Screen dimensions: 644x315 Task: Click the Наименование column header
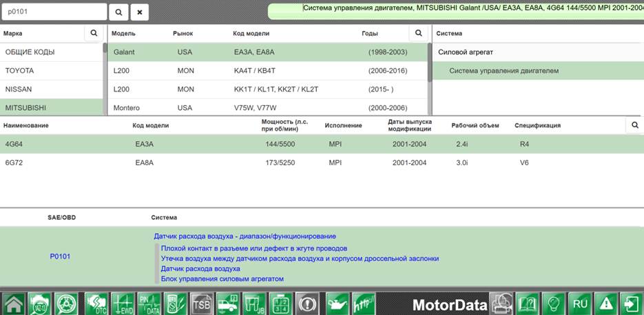click(26, 125)
